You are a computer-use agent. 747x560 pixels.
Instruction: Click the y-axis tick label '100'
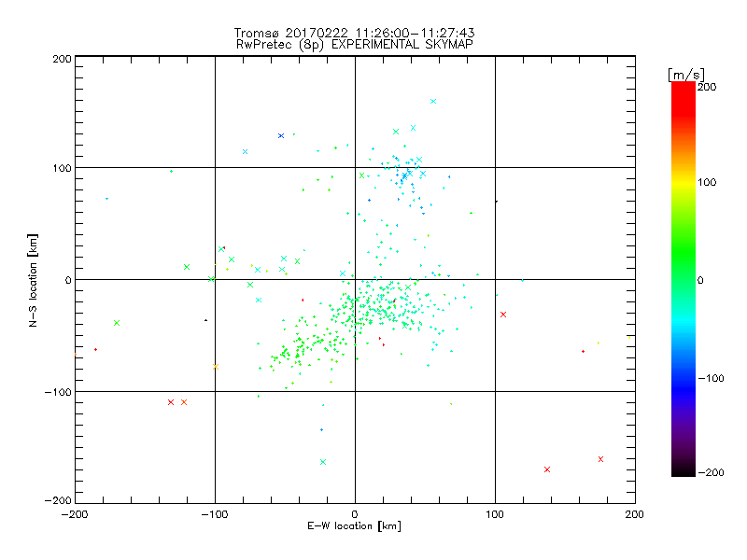(62, 168)
